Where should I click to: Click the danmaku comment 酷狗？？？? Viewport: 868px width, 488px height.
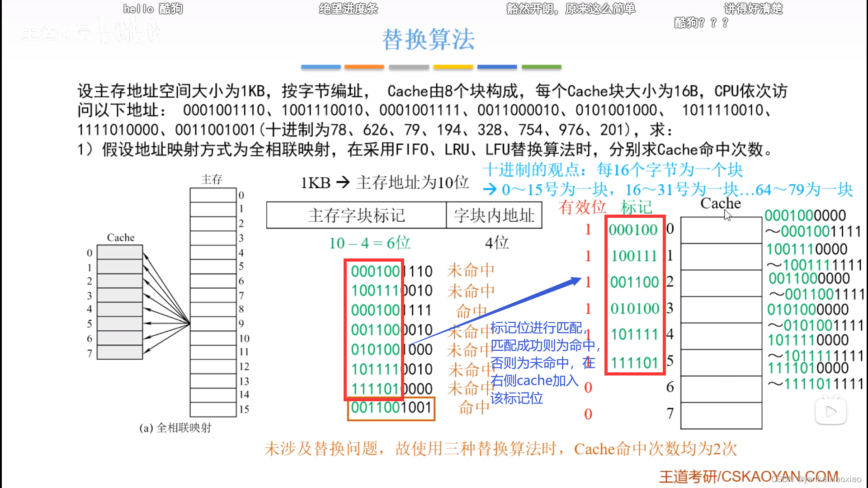click(701, 23)
